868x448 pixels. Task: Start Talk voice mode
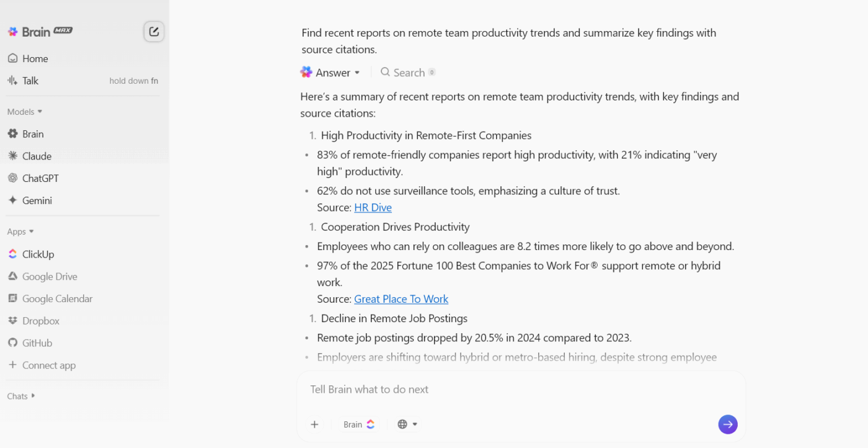coord(30,81)
